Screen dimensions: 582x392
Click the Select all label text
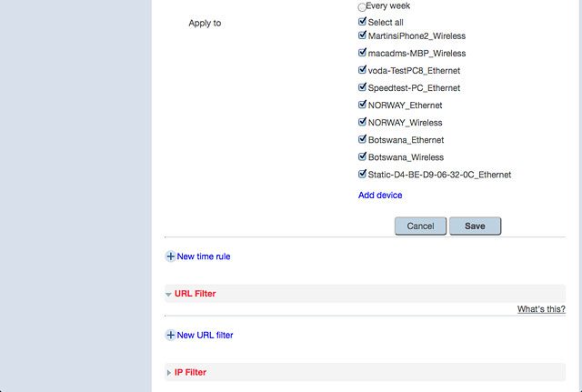[x=386, y=22]
